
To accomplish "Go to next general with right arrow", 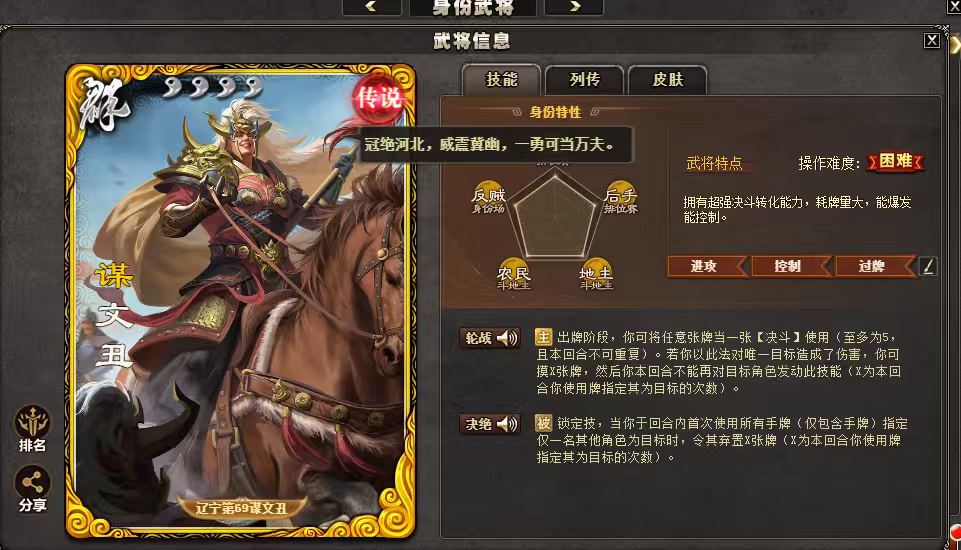I will click(574, 7).
